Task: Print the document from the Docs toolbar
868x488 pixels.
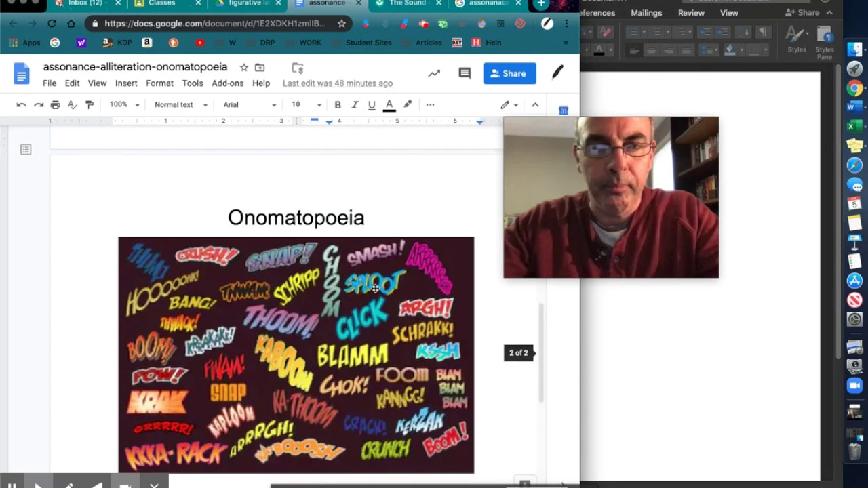Action: (56, 104)
